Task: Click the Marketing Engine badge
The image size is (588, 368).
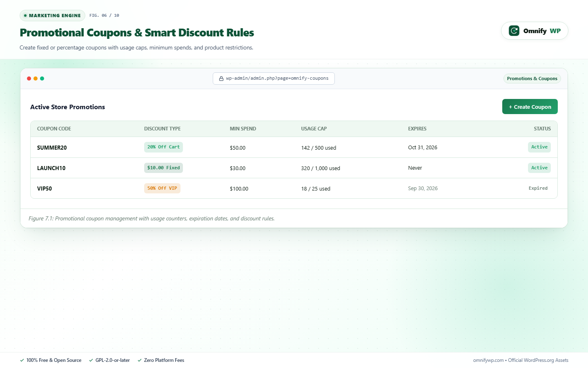Action: (x=52, y=16)
